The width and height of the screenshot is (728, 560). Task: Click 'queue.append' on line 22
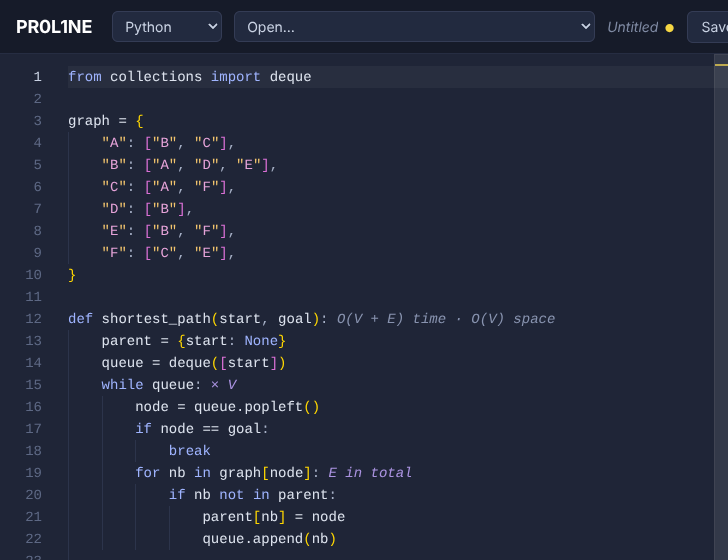tap(253, 539)
